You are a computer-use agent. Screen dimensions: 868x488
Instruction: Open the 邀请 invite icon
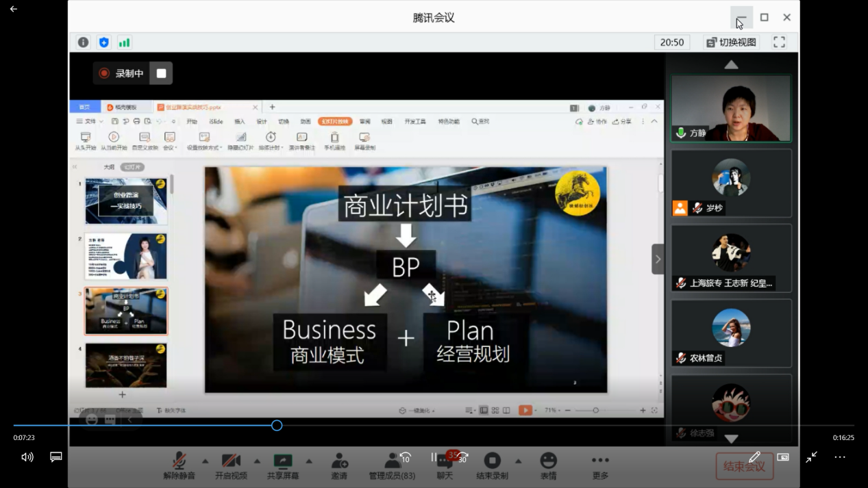tap(339, 461)
